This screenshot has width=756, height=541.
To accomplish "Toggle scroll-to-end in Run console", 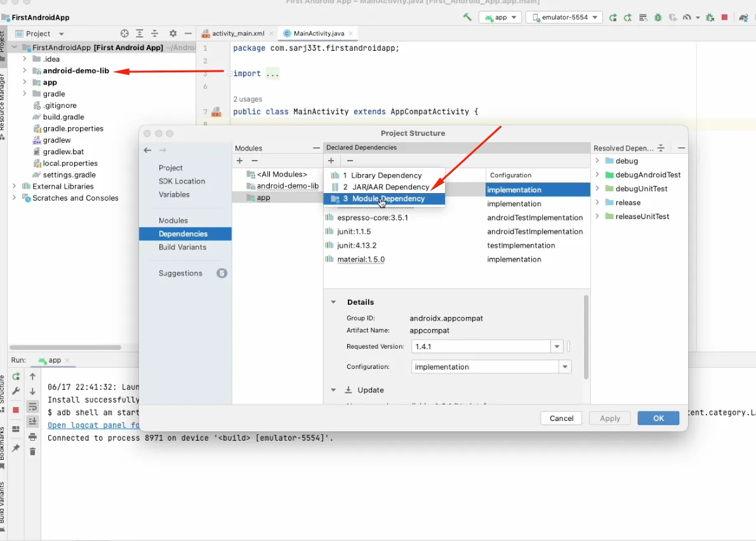I will [x=32, y=422].
